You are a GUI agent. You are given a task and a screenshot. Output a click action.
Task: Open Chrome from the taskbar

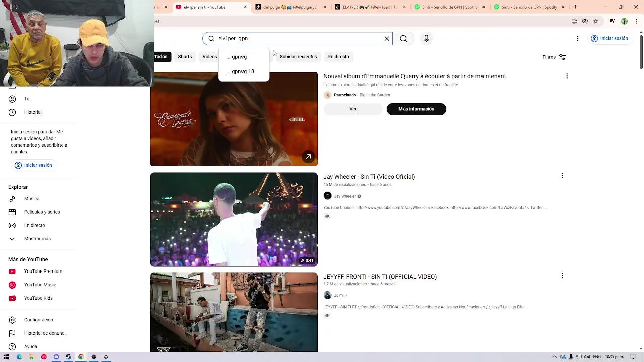[x=80, y=357]
